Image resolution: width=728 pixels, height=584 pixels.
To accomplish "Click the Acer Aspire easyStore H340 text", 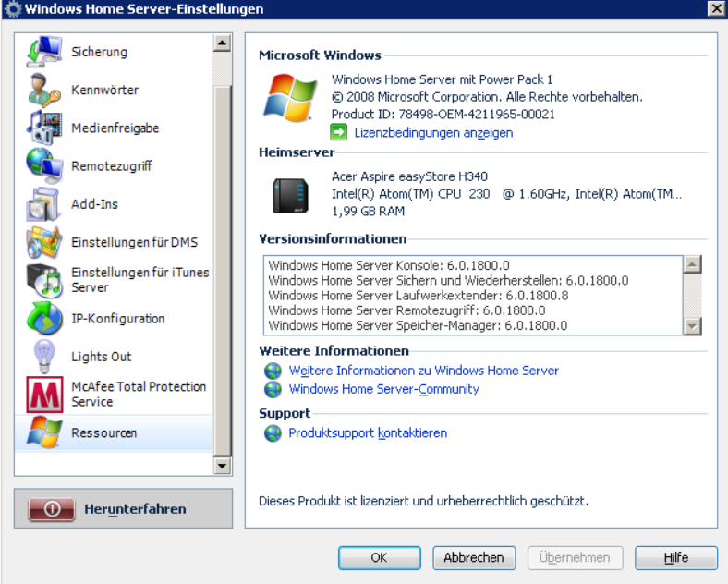I will point(409,176).
